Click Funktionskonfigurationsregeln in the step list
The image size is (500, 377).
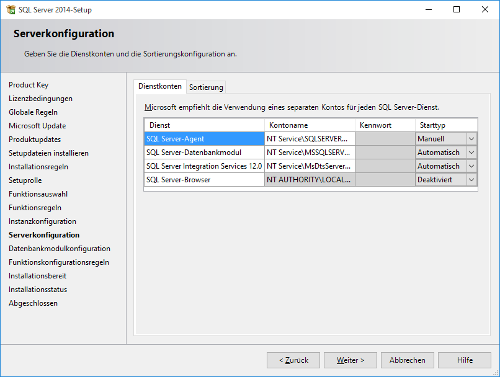(59, 262)
